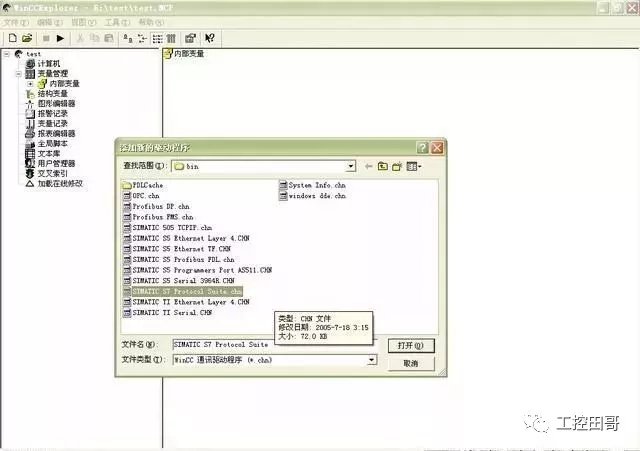
Task: Create new folder in the file dialog
Action: (397, 167)
